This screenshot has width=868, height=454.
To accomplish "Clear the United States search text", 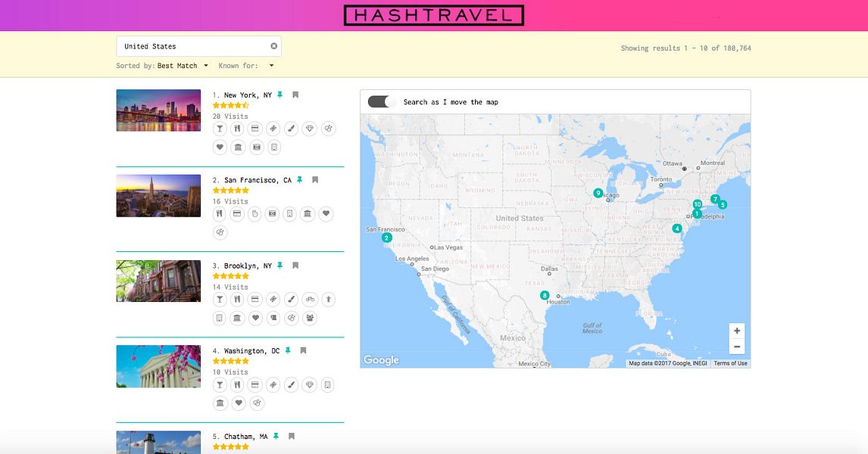I will click(x=274, y=46).
